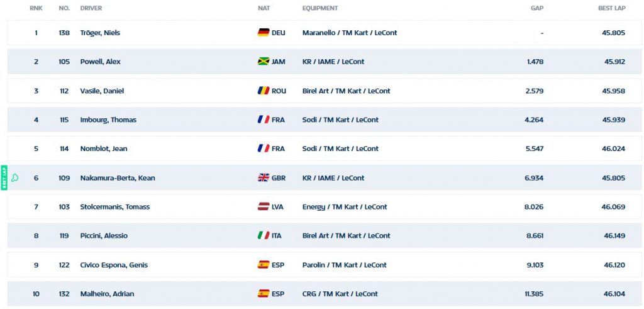644x309 pixels.
Task: Click the Jamaican flag next to JAM
Action: 264,62
